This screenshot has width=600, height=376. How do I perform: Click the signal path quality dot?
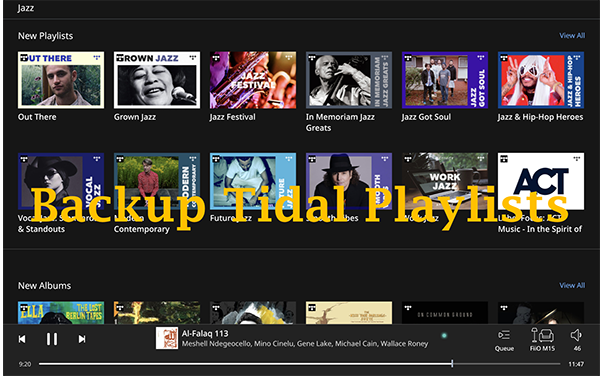click(444, 336)
